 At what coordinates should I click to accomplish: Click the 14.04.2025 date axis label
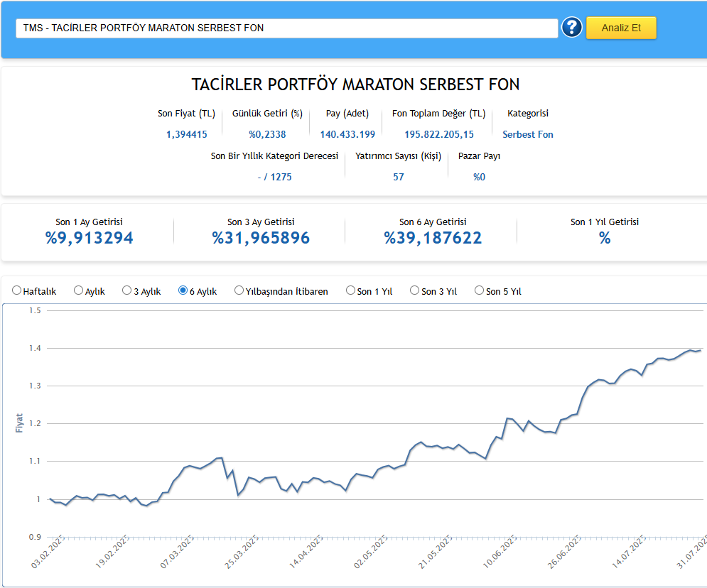click(x=306, y=552)
